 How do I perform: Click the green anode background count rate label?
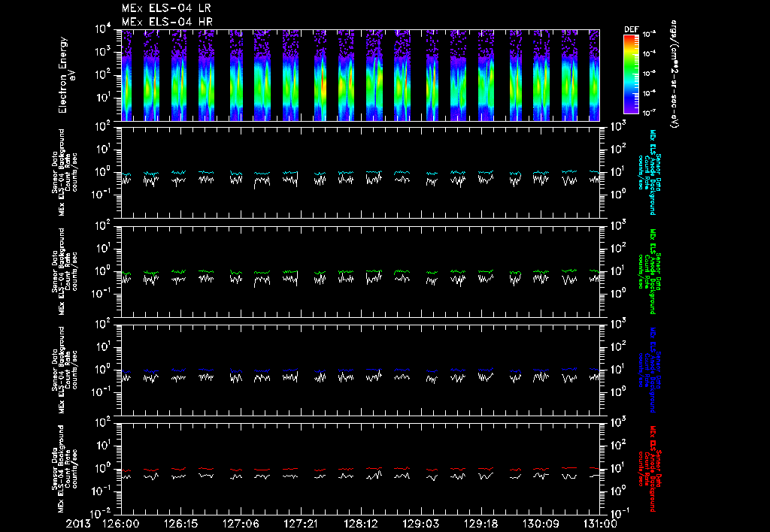[x=649, y=271]
